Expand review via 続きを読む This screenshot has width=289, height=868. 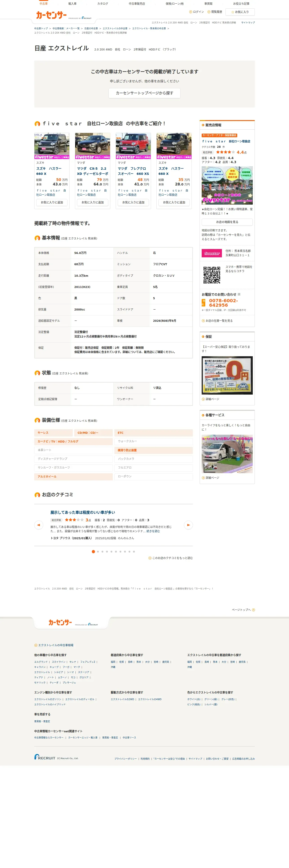point(153,531)
